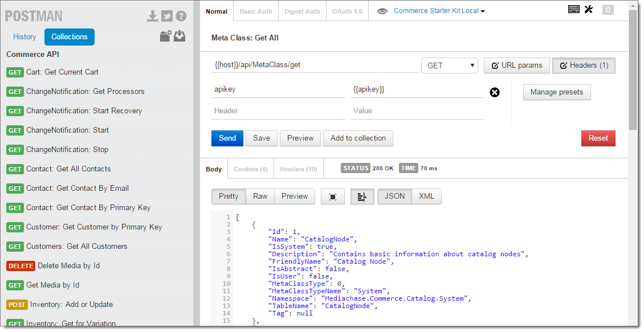Image resolution: width=644 pixels, height=332 pixels.
Task: Click the 200 OK status text
Action: point(383,169)
